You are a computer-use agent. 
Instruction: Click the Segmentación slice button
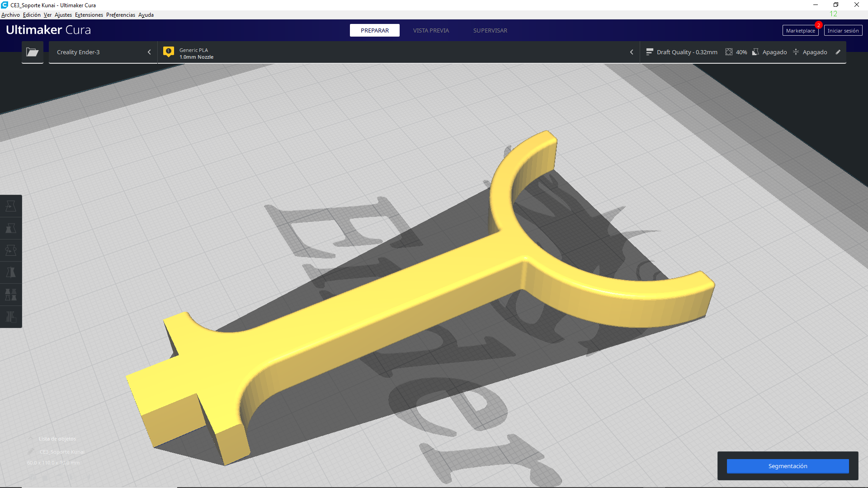(787, 466)
